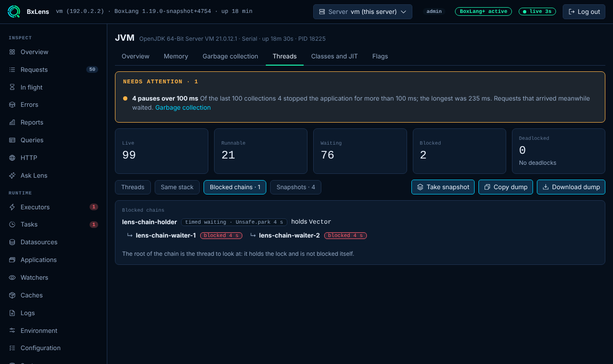Select the lens-chain-waiter-2 thread
The width and height of the screenshot is (613, 364).
point(289,235)
